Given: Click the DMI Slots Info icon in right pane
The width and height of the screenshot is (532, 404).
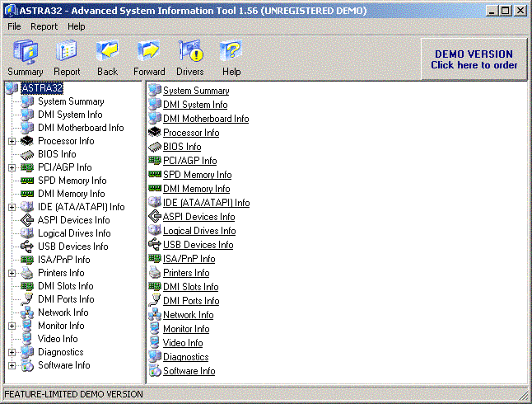Looking at the screenshot, I should (x=155, y=286).
